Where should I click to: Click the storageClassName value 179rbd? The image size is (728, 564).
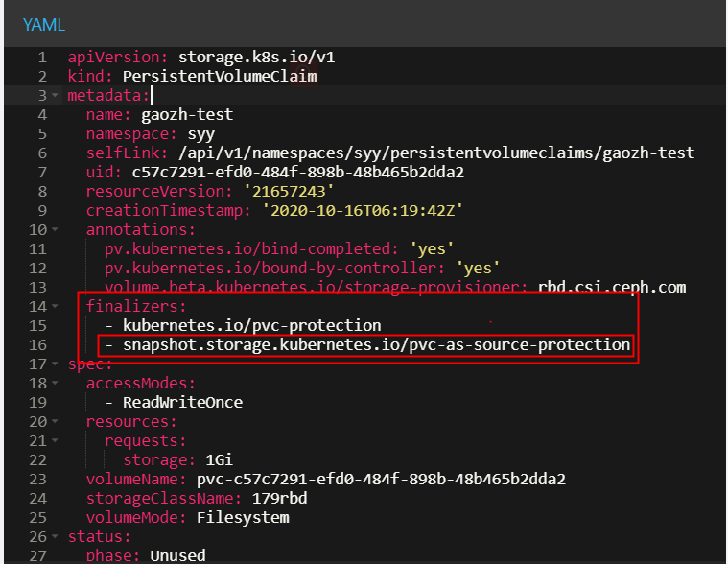(x=279, y=498)
